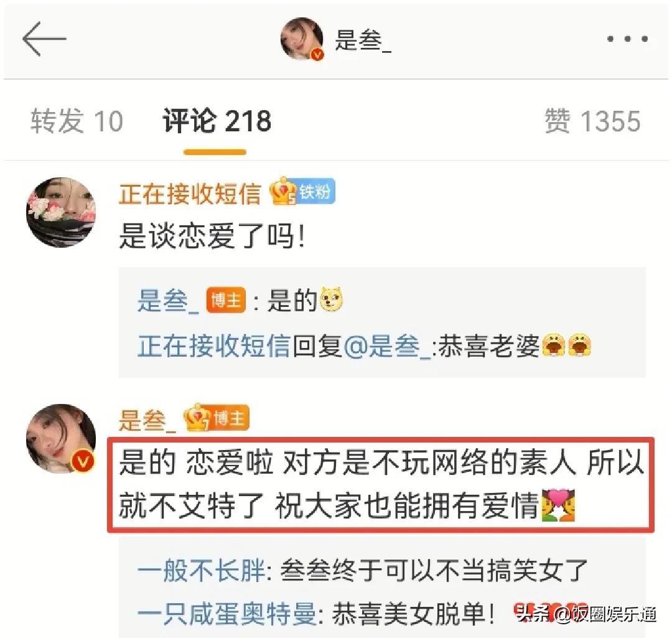672x638 pixels.
Task: Tap the orange 博主 badge in reply
Action: 226,300
